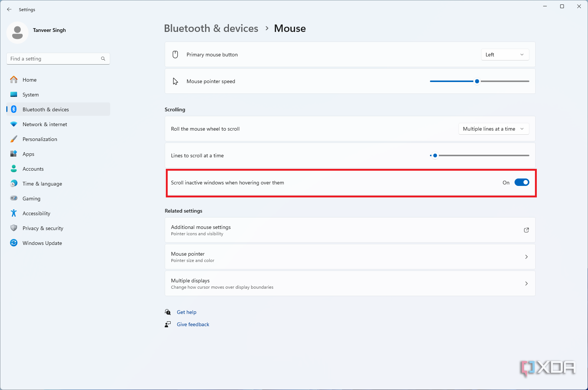Open Multiple displays setting
Image resolution: width=588 pixels, height=390 pixels.
coord(350,284)
